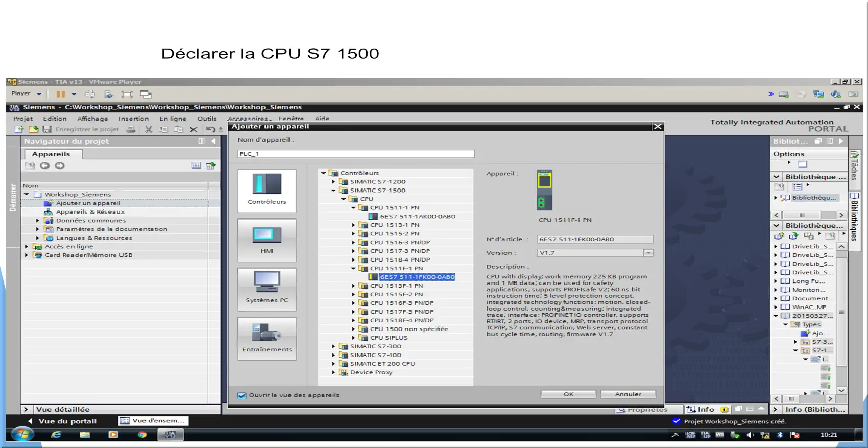Expand Device Proxy node
Viewport: 868px width, 448px height.
pyautogui.click(x=333, y=372)
